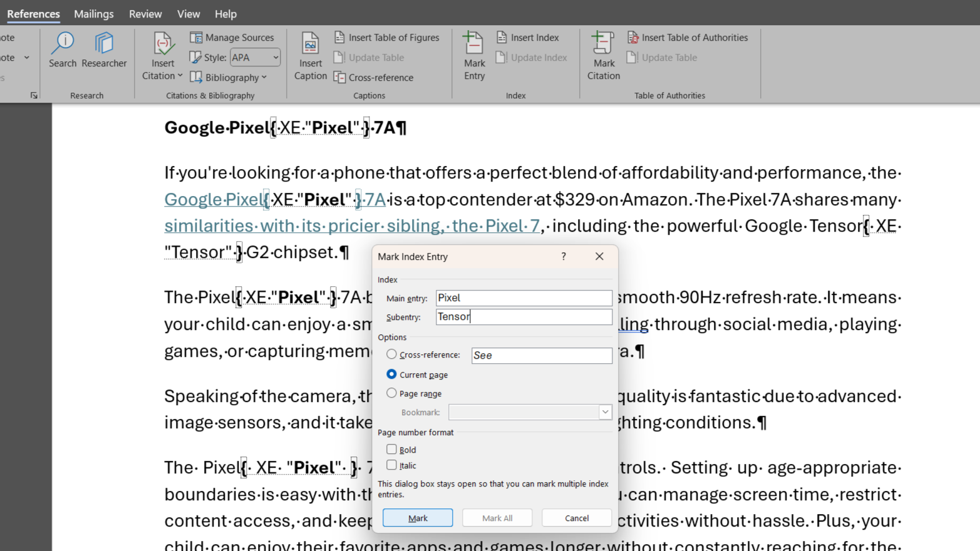This screenshot has height=551, width=980.
Task: Click into the Main entry field
Action: 524,298
